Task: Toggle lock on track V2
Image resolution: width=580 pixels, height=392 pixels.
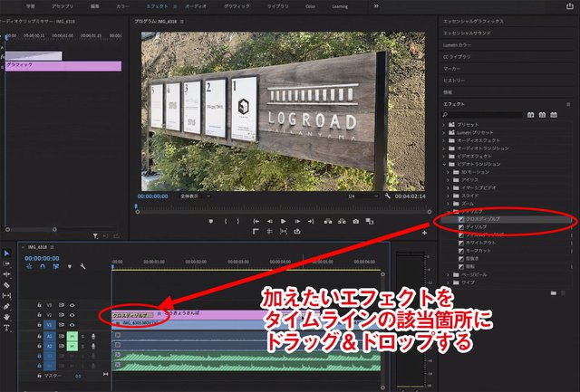Action: [38, 315]
